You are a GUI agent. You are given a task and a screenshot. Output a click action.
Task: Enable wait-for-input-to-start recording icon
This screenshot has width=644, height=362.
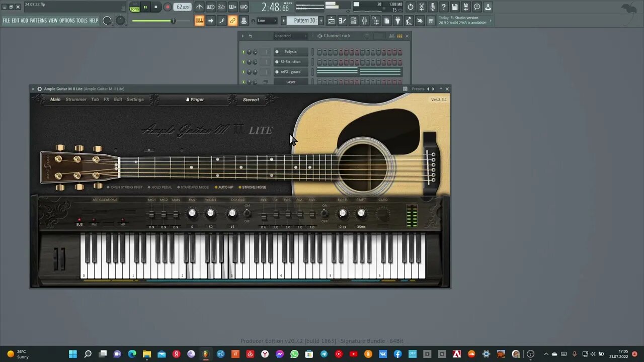pyautogui.click(x=211, y=7)
